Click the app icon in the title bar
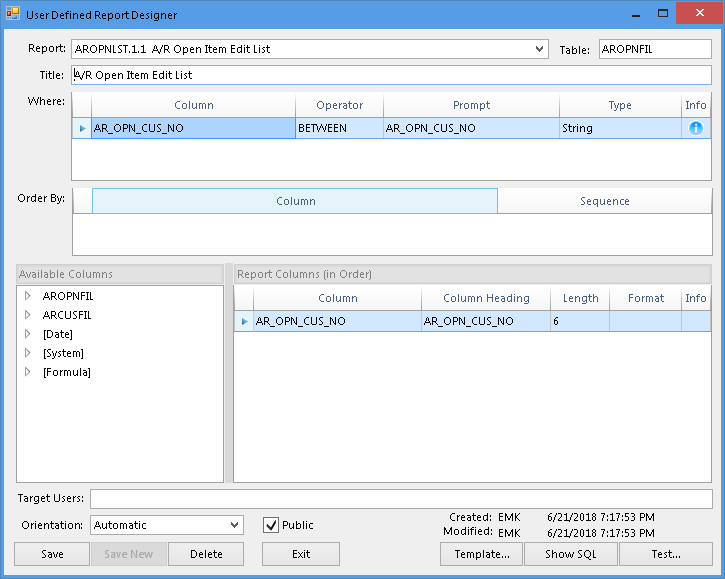This screenshot has height=579, width=725. click(13, 14)
